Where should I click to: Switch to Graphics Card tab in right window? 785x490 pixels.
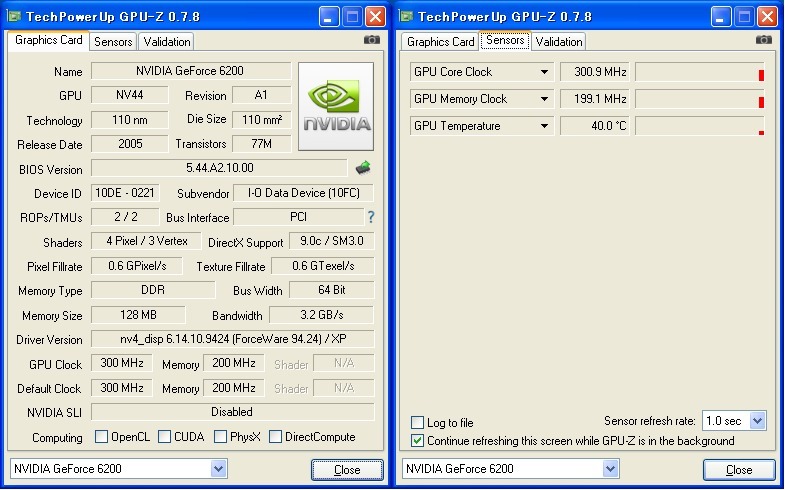(441, 42)
